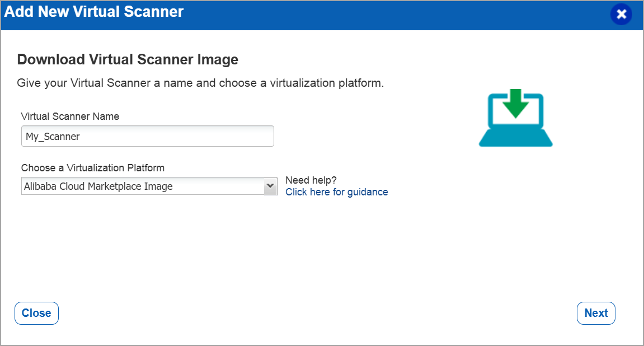Click the Virtual Scanner Name label
Screen dimensions: 644x346
[x=69, y=116]
